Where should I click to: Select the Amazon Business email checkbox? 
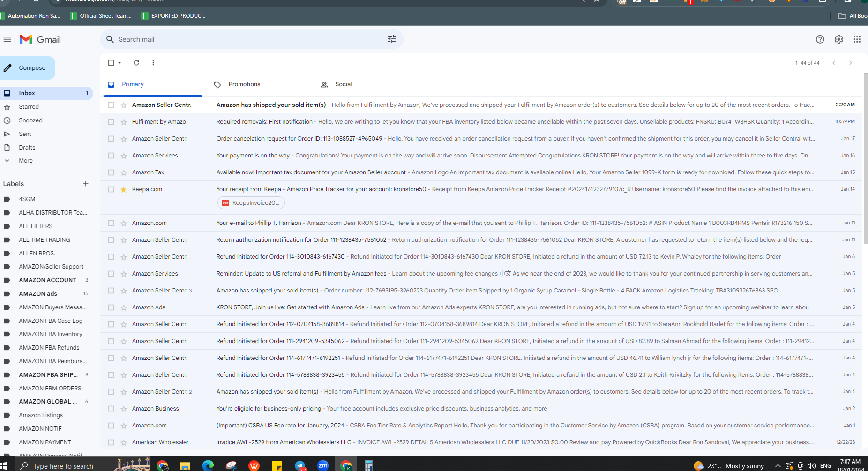[x=111, y=409]
